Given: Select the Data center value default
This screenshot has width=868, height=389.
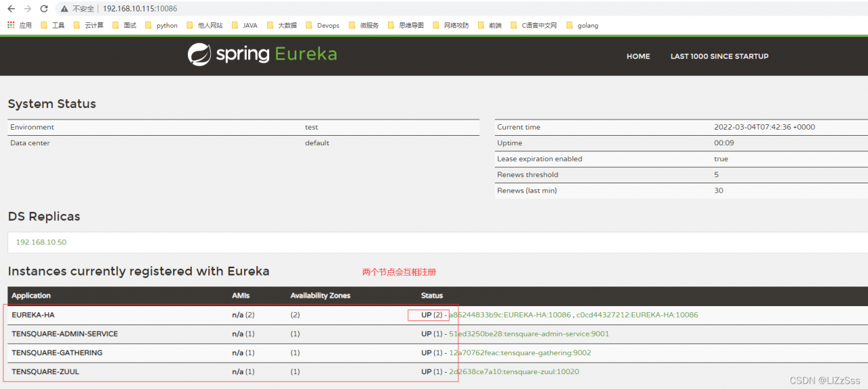Looking at the screenshot, I should pos(317,143).
